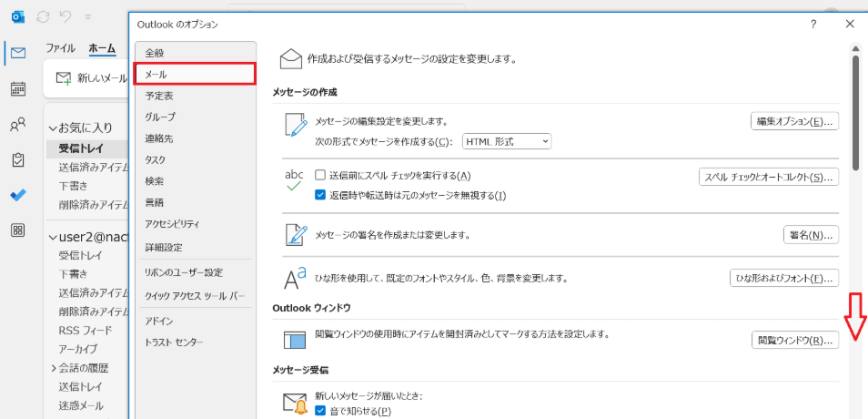868x419 pixels.
Task: Click スペル チェックとオートコレクト button
Action: pyautogui.click(x=769, y=177)
